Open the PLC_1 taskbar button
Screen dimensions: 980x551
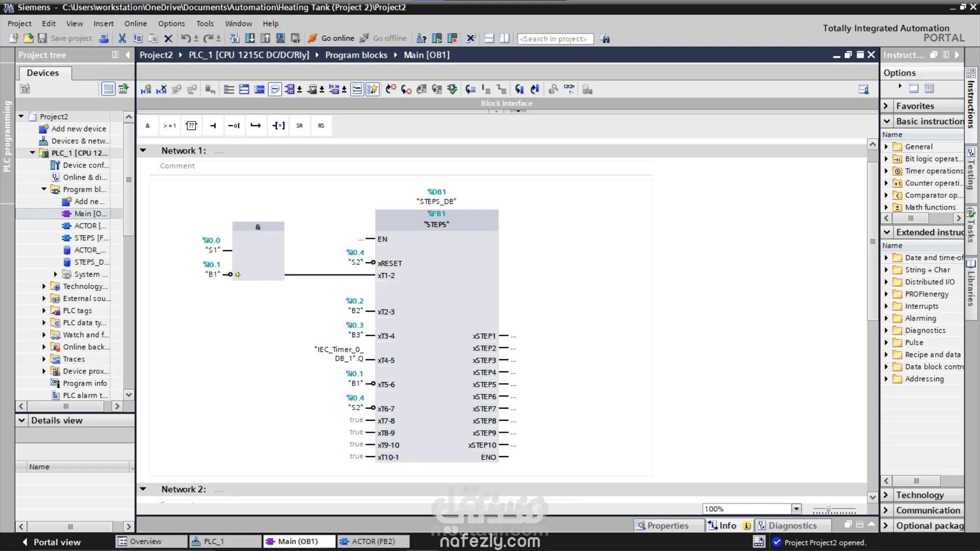(225, 541)
